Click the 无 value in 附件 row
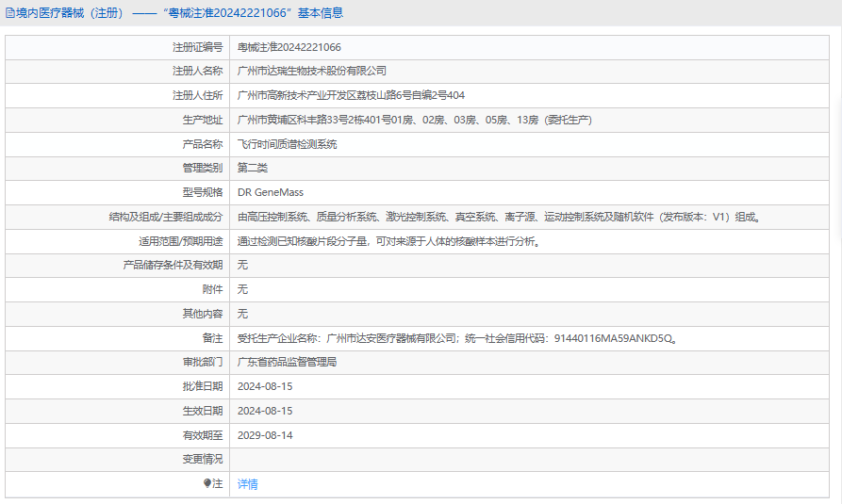 242,289
